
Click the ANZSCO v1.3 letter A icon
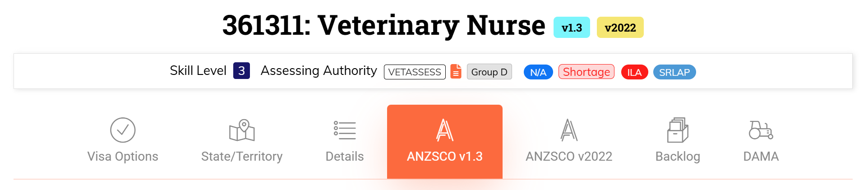point(445,130)
